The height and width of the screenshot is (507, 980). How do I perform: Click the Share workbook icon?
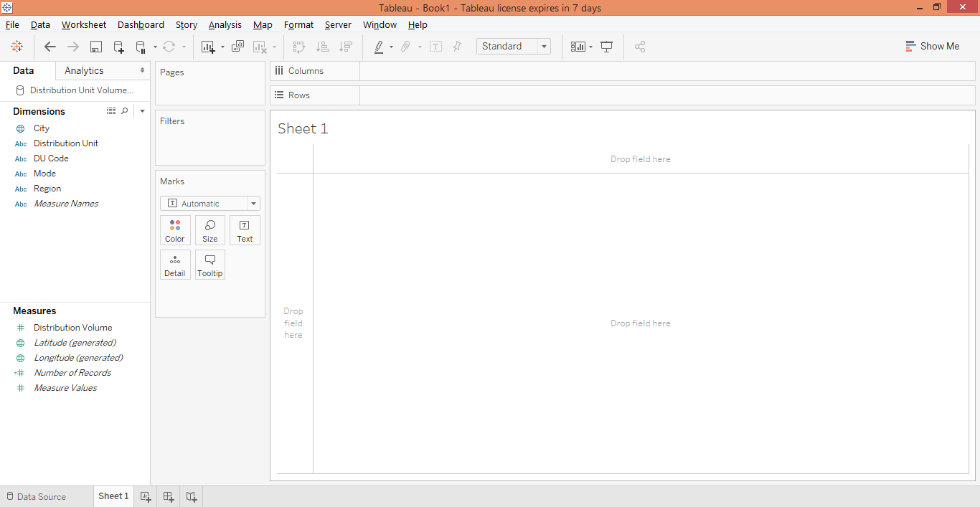(x=640, y=47)
